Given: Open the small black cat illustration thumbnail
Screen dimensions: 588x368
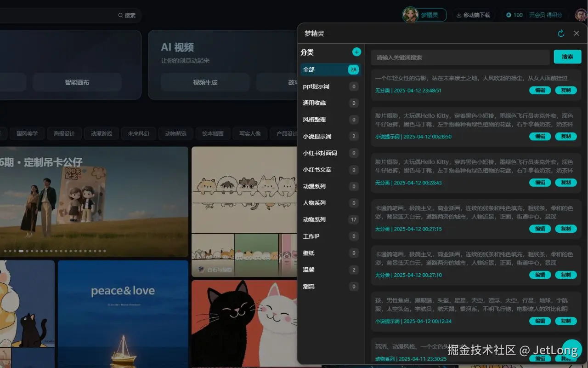Looking at the screenshot, I should [27, 304].
